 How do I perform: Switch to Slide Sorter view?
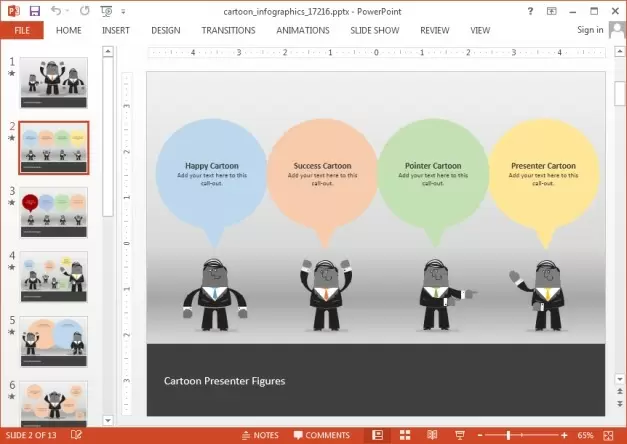point(405,435)
